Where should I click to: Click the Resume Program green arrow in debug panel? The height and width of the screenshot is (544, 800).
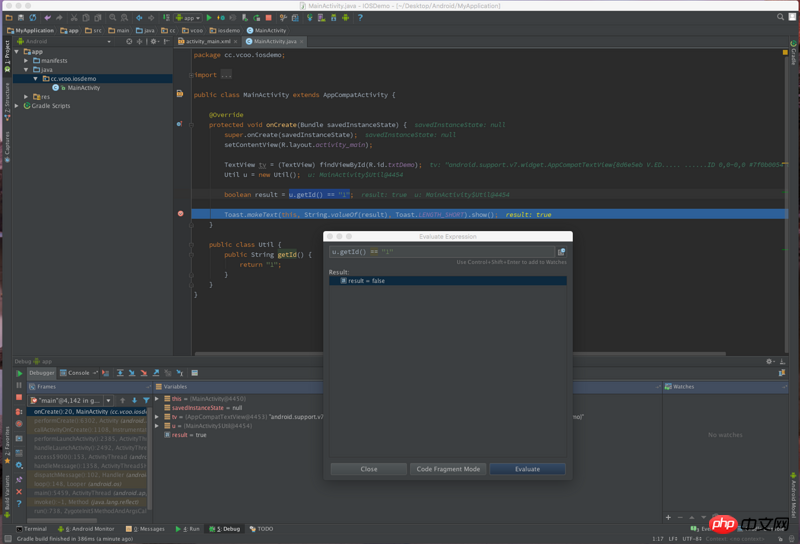point(19,373)
